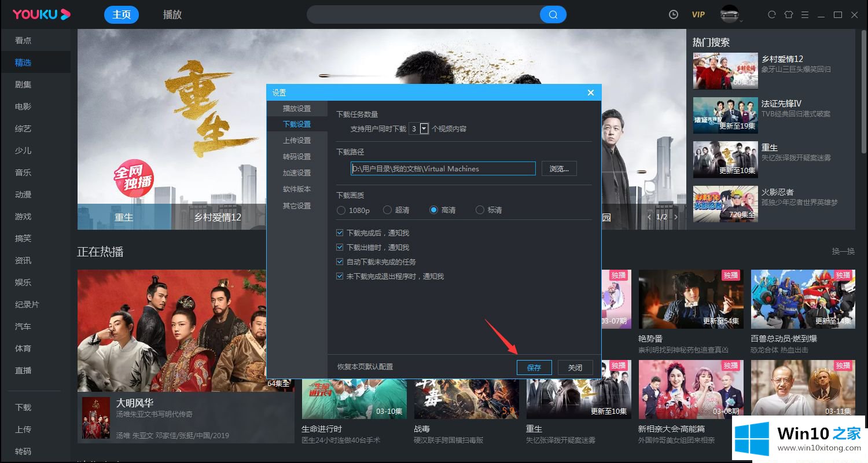Click 恢复本页默认配置 link

[365, 367]
